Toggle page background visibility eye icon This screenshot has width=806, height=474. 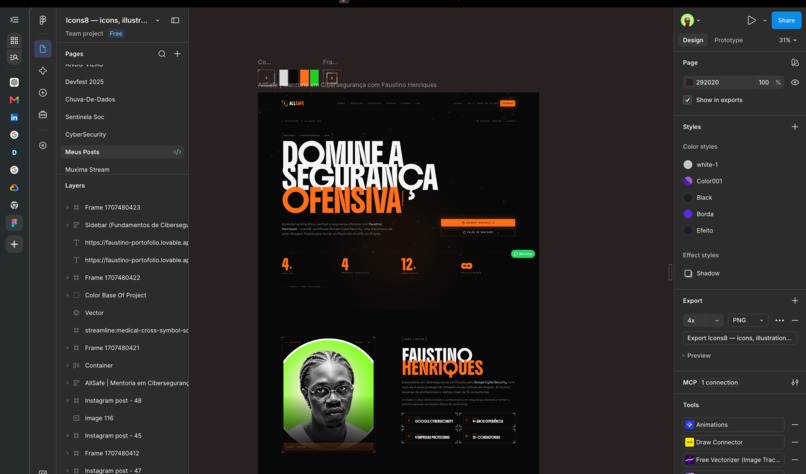tap(795, 82)
